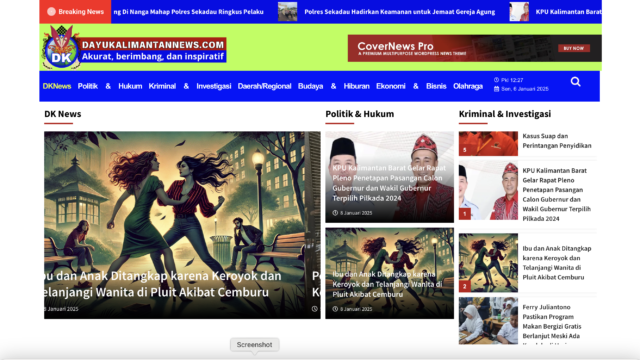Click ticker thumbnail before Polres Sekadau Hadirkan
The image size is (640, 360).
pos(287,11)
